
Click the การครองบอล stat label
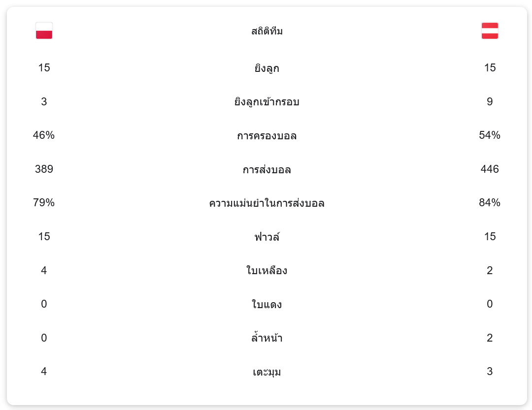pos(267,136)
